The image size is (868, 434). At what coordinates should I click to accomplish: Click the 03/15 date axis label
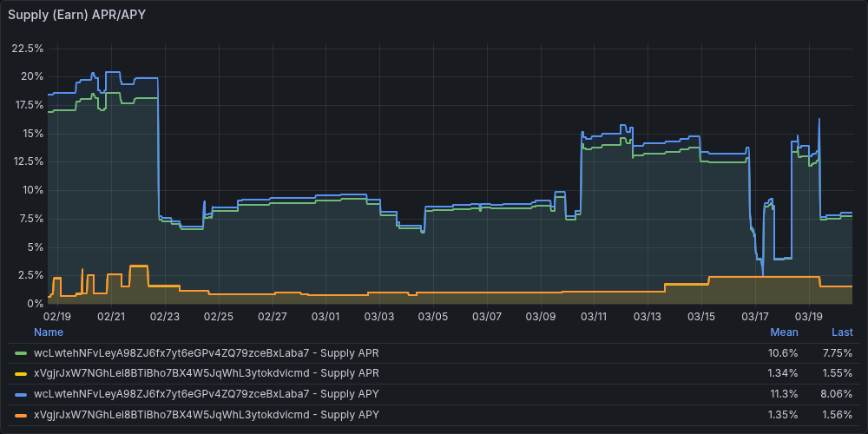click(701, 317)
